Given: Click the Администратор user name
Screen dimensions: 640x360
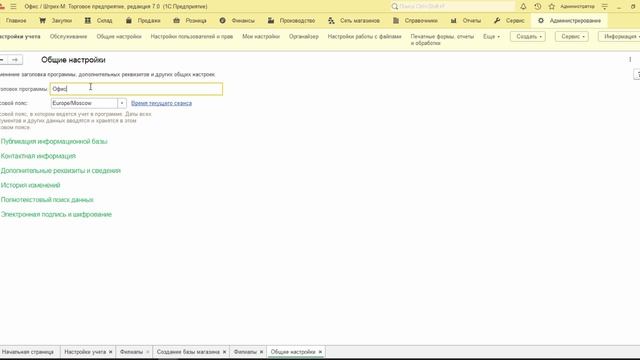Looking at the screenshot, I should point(577,7).
